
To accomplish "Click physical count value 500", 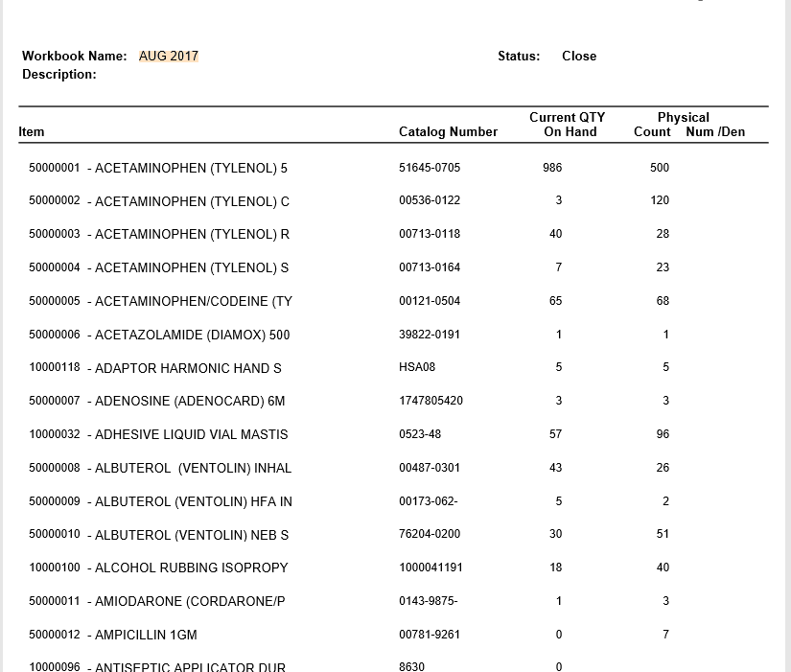I will click(x=660, y=168).
